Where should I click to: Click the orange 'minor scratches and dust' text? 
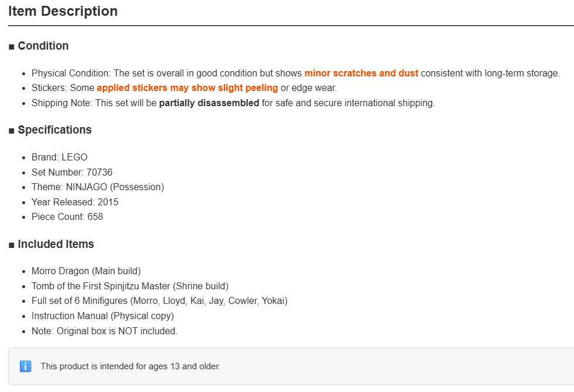pyautogui.click(x=361, y=73)
